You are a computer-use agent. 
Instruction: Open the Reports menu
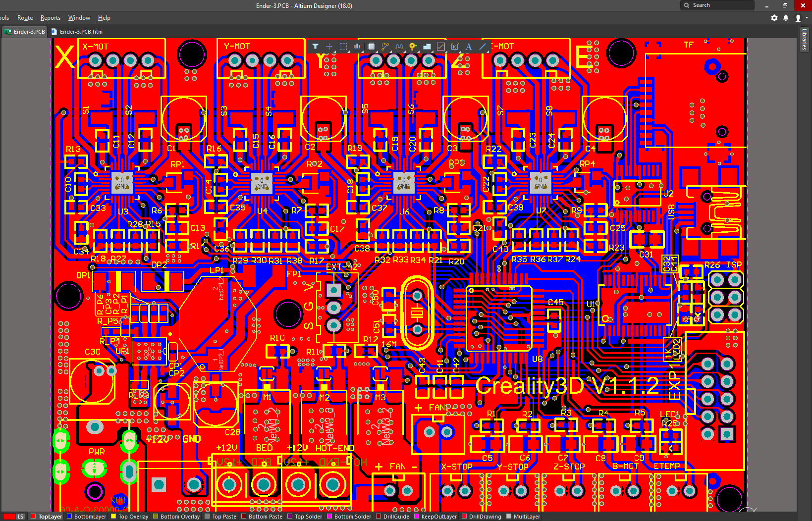(x=51, y=18)
